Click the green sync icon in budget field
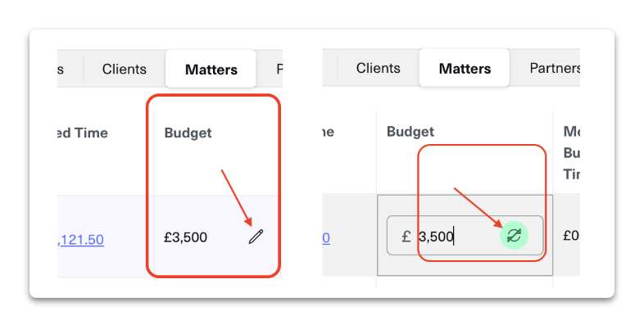This screenshot has height=329, width=644. (514, 236)
